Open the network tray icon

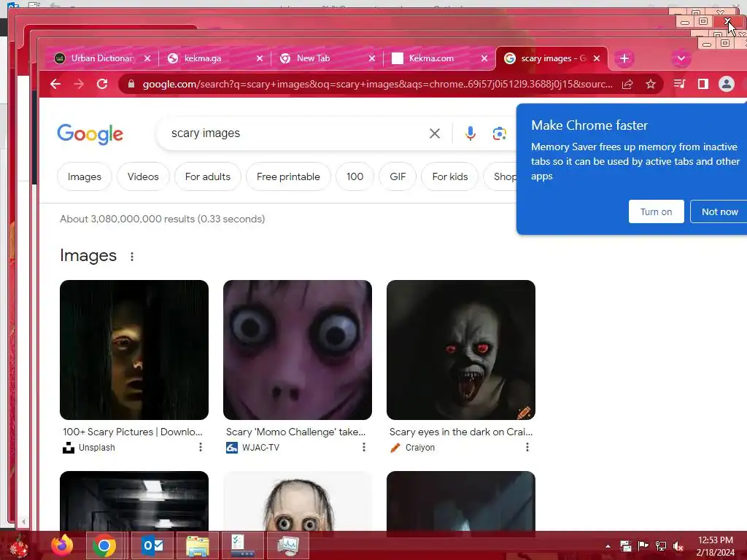coord(661,545)
